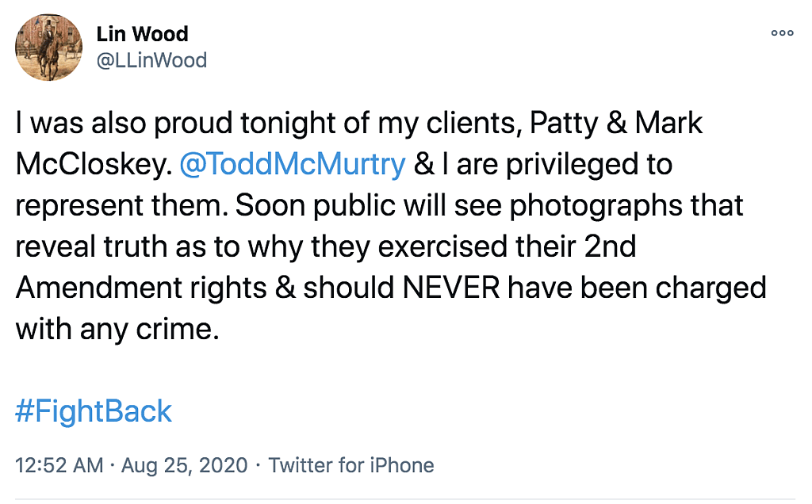The height and width of the screenshot is (504, 812).
Task: Open the Twitter for iPhone source link
Action: click(x=351, y=465)
